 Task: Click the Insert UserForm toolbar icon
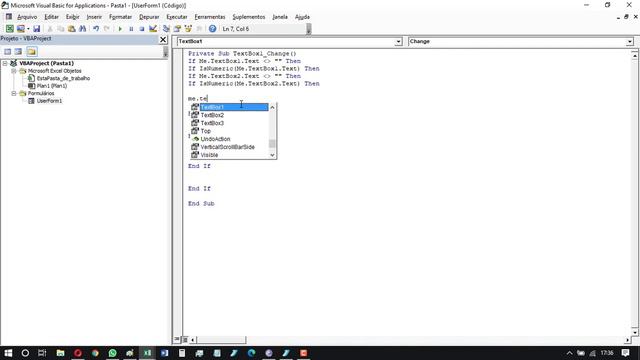coord(20,29)
